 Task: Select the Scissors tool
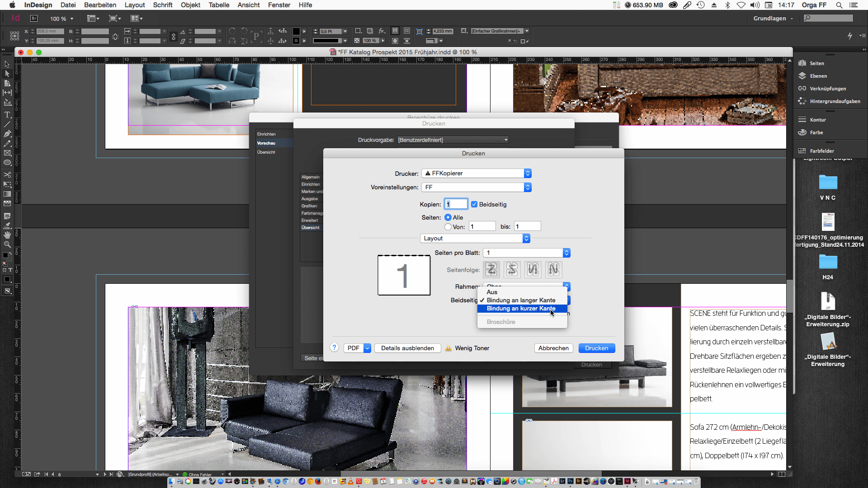[x=7, y=174]
